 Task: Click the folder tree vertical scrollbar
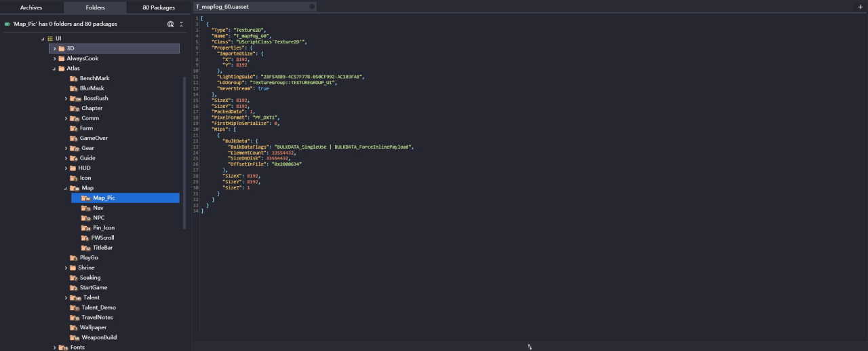coord(184,153)
